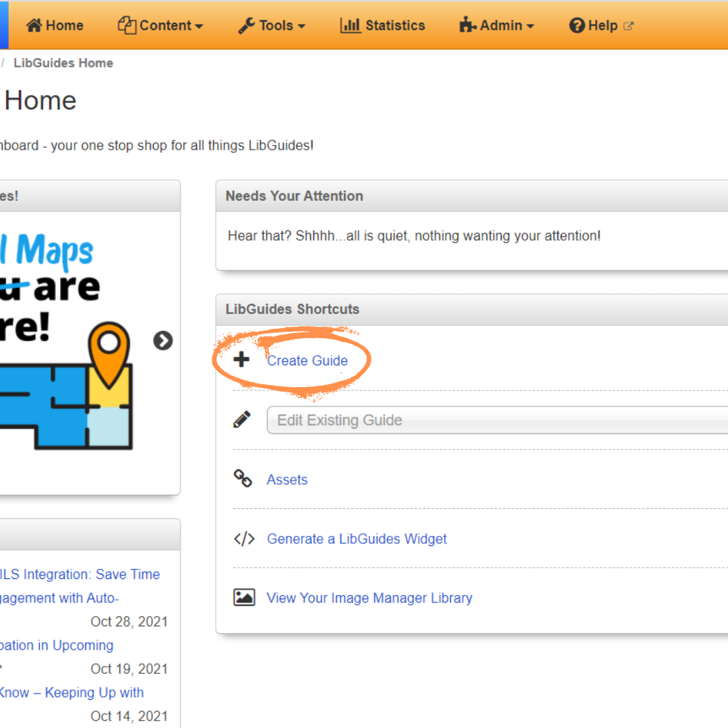The height and width of the screenshot is (728, 728).
Task: Click the Admin puzzle piece icon
Action: coord(468,25)
